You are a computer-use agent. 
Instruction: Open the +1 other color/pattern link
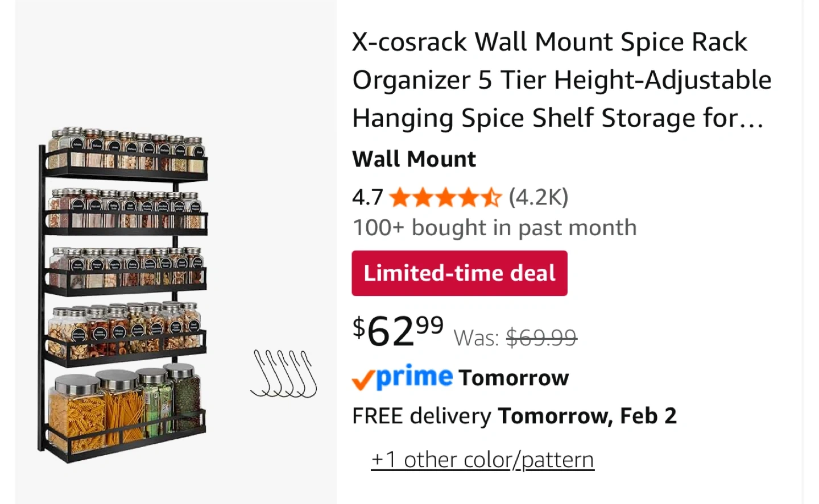(482, 460)
